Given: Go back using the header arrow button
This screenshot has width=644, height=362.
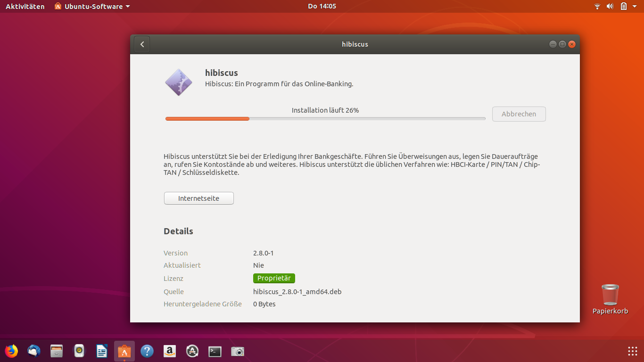Looking at the screenshot, I should point(142,44).
